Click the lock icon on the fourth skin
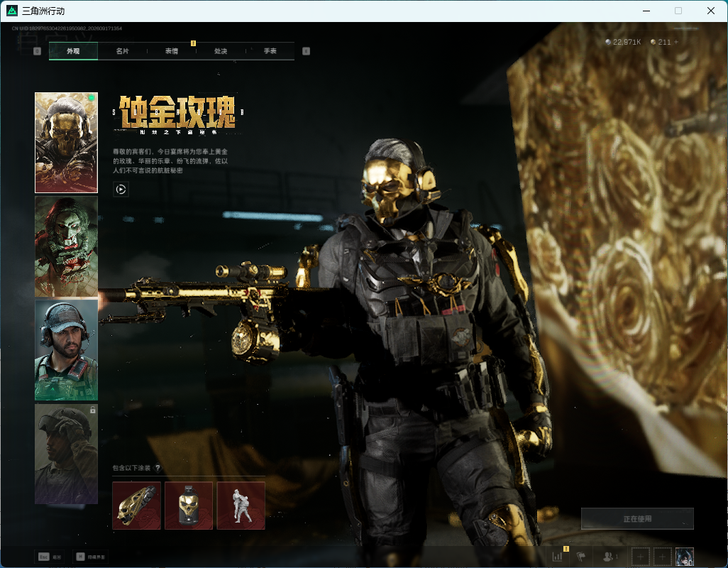 click(93, 410)
